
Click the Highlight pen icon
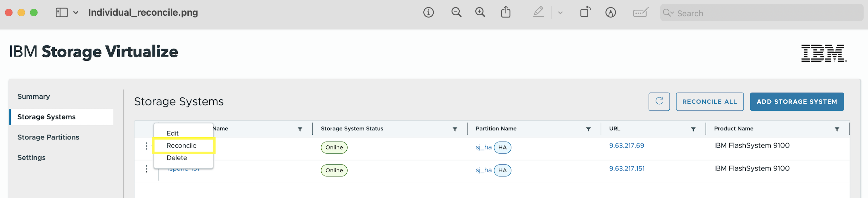tap(538, 13)
